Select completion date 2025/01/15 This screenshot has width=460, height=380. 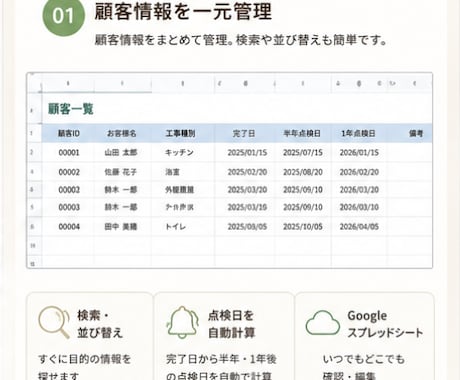click(x=247, y=153)
